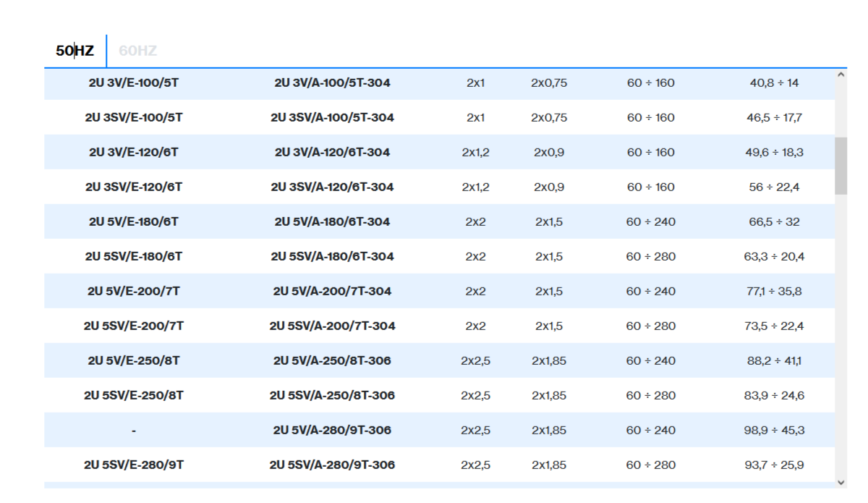The width and height of the screenshot is (868, 503).
Task: Select the 2U 3SV/A-120/6T-304 cell
Action: tap(332, 187)
